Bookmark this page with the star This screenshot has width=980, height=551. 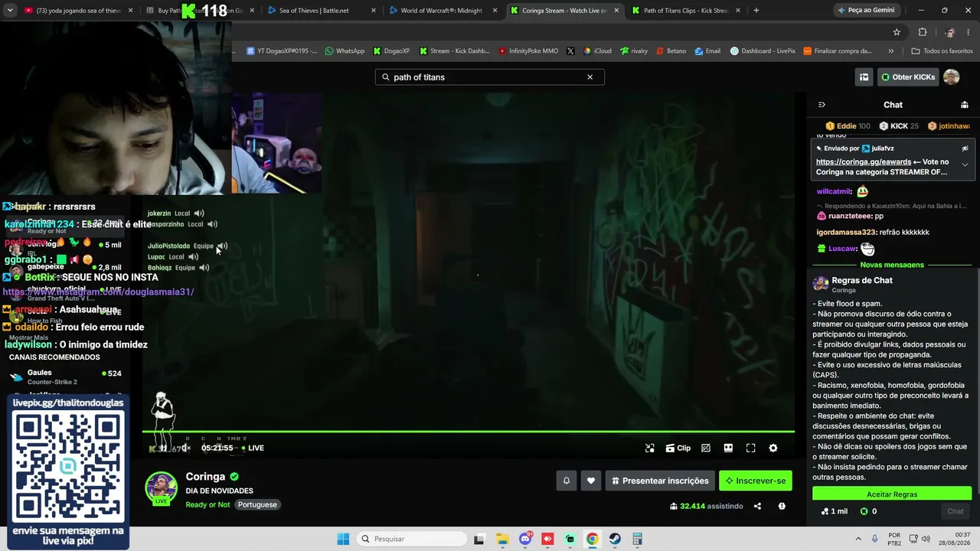coord(897,32)
